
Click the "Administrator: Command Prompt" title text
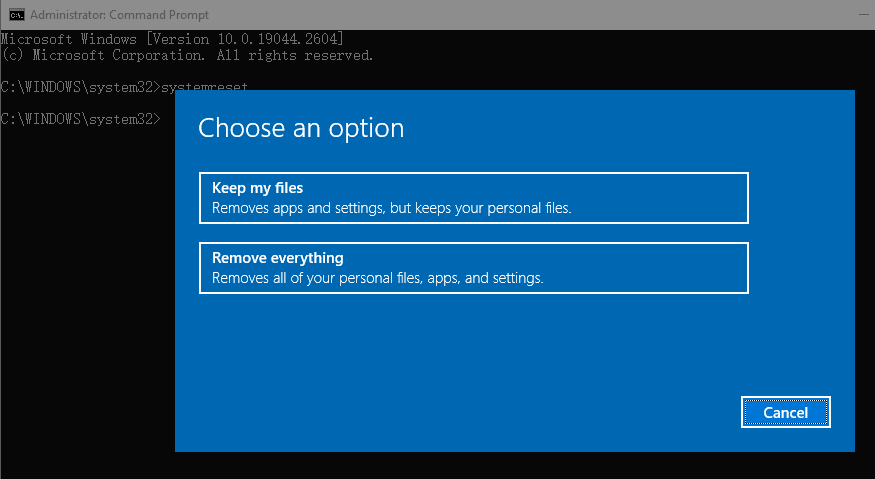[x=122, y=14]
